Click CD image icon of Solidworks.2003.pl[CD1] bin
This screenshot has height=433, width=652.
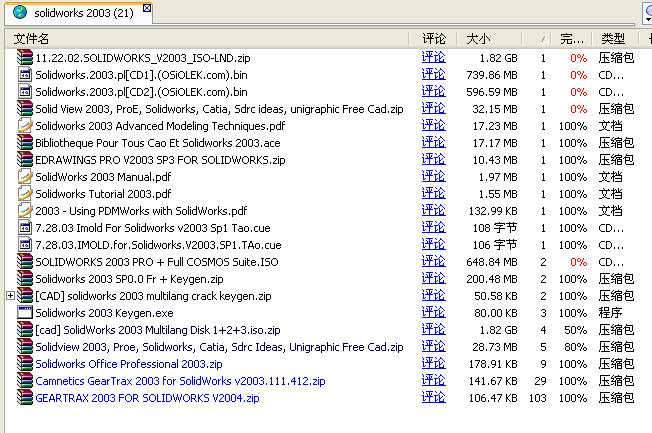25,74
